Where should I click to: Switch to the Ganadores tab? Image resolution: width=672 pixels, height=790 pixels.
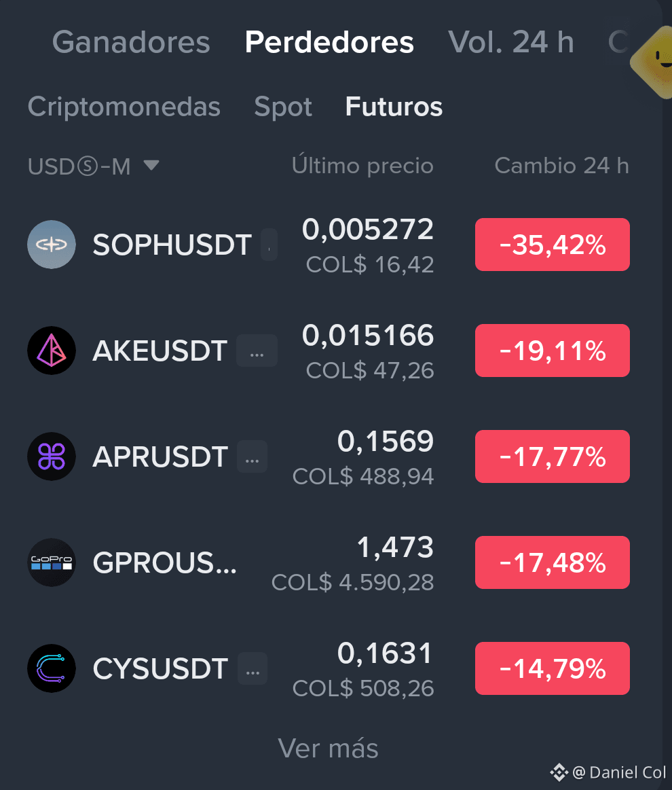[x=131, y=42]
